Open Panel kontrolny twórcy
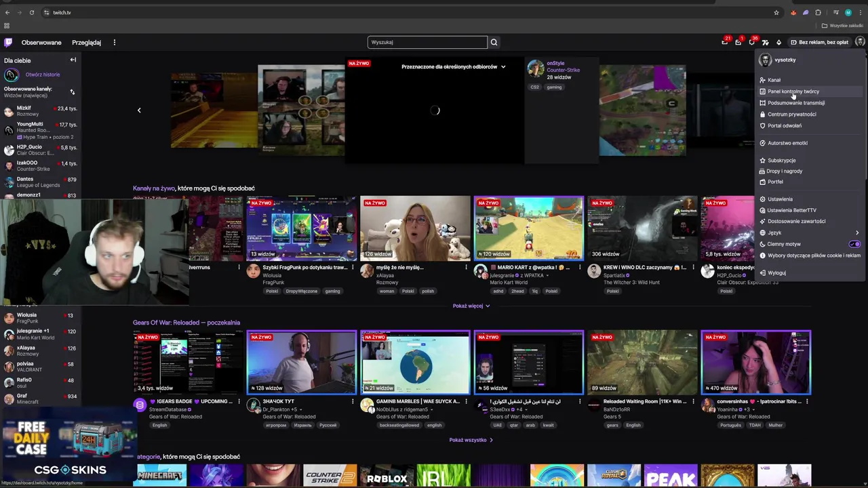This screenshot has width=868, height=488. 810,91
